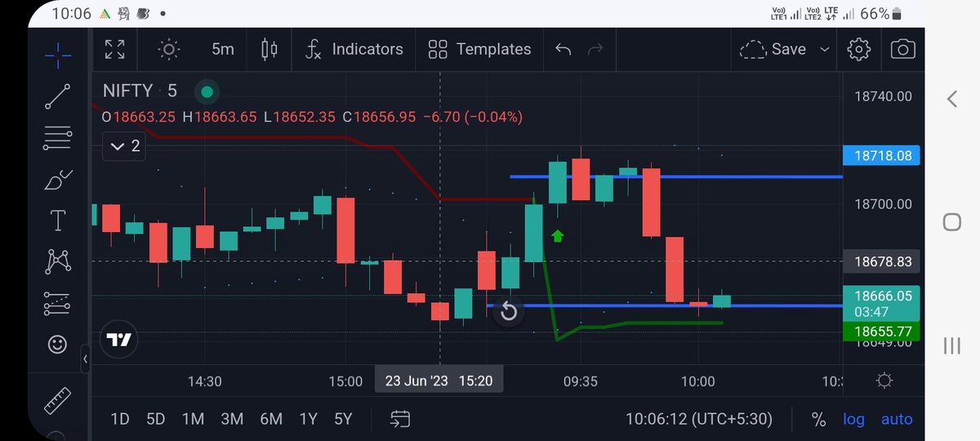
Task: Select the 1M date range
Action: (x=193, y=419)
